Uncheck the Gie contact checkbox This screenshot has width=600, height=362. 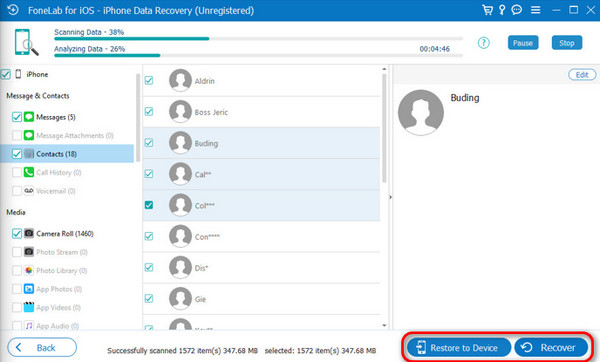pos(149,298)
